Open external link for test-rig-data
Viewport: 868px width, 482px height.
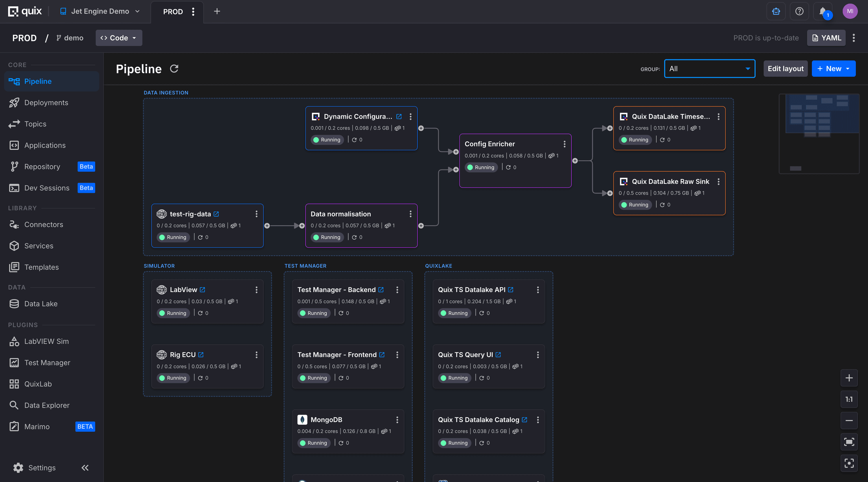click(x=216, y=214)
